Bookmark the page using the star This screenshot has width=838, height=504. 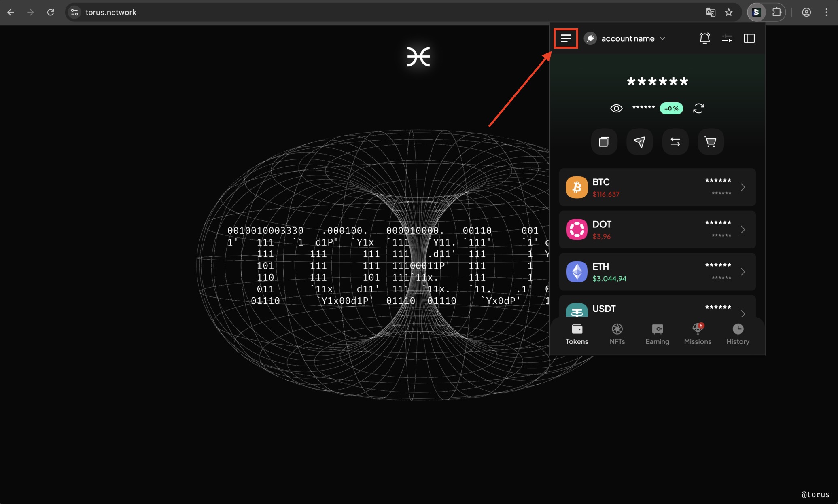pyautogui.click(x=729, y=12)
